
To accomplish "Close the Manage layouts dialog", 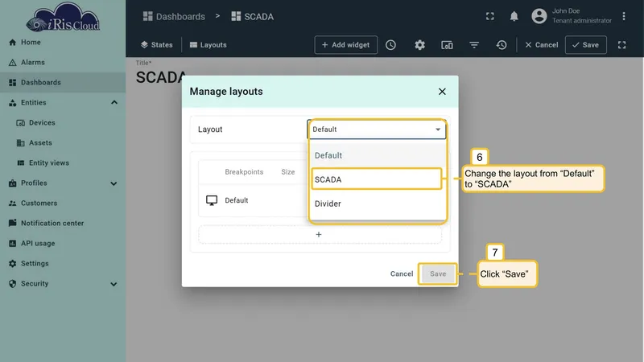I will 442,92.
